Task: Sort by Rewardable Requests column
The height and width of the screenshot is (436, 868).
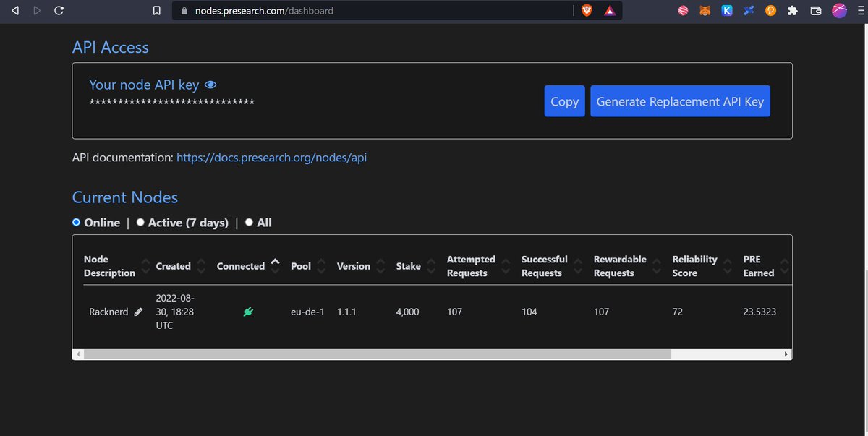Action: [x=657, y=266]
